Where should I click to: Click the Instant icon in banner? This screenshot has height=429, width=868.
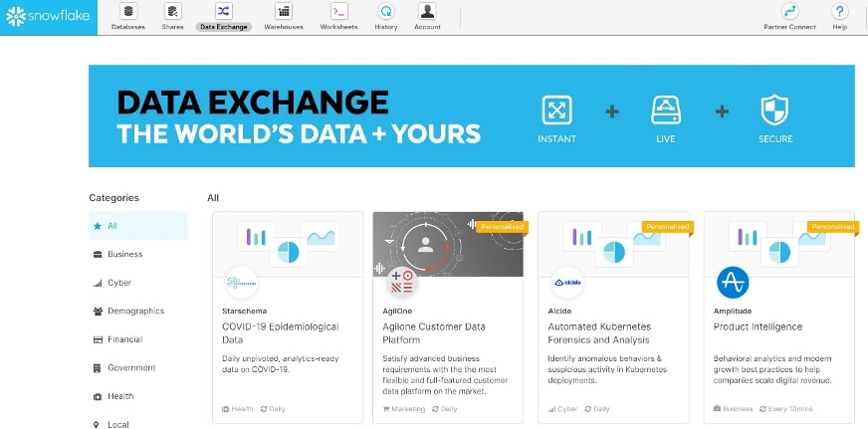556,109
